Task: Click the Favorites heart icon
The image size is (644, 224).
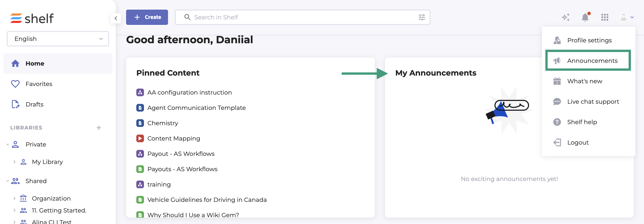Action: [15, 84]
